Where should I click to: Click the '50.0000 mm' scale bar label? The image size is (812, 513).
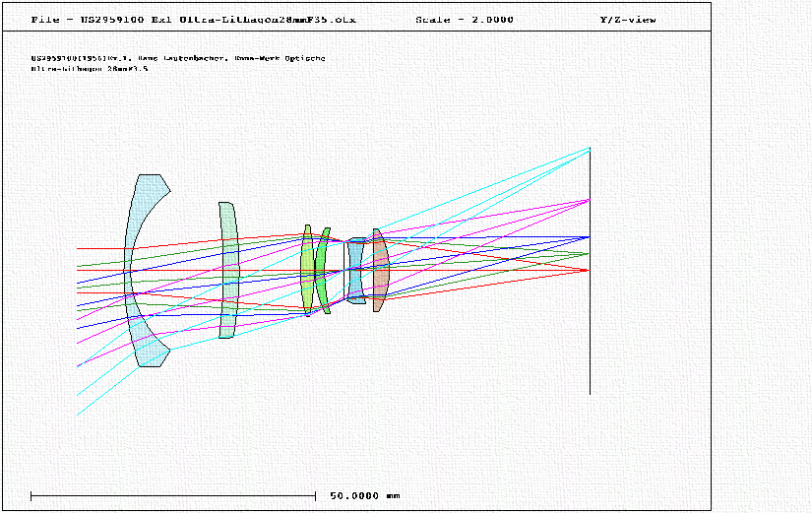pos(365,496)
